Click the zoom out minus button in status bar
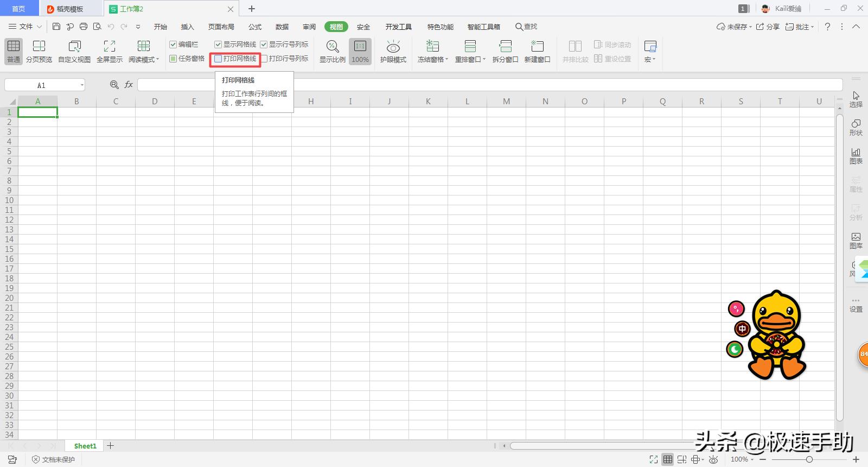The height and width of the screenshot is (467, 868). 763,459
